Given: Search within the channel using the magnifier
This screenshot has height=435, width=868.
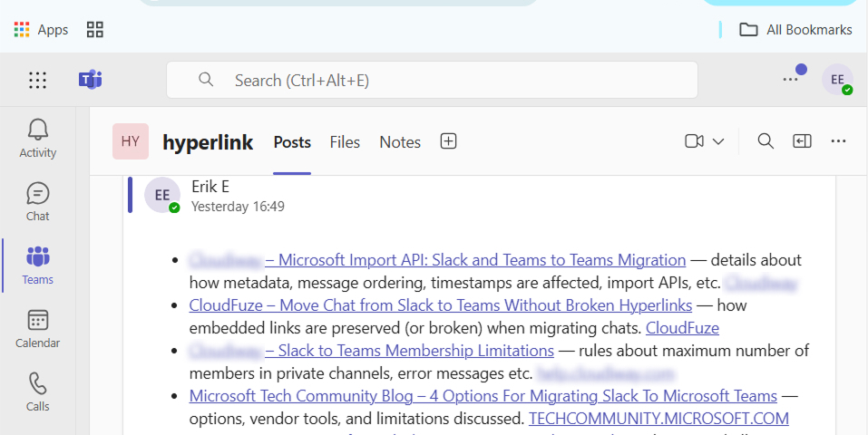Looking at the screenshot, I should (766, 141).
